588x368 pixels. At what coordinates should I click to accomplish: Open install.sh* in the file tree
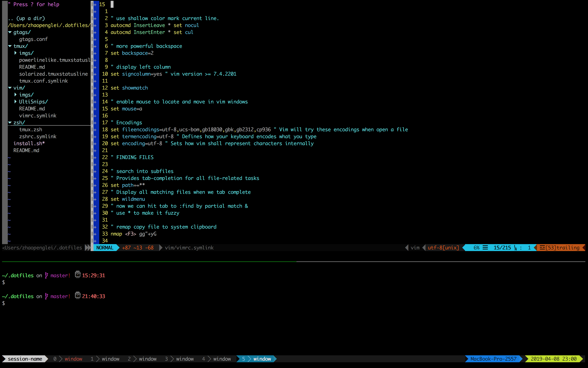[29, 144]
